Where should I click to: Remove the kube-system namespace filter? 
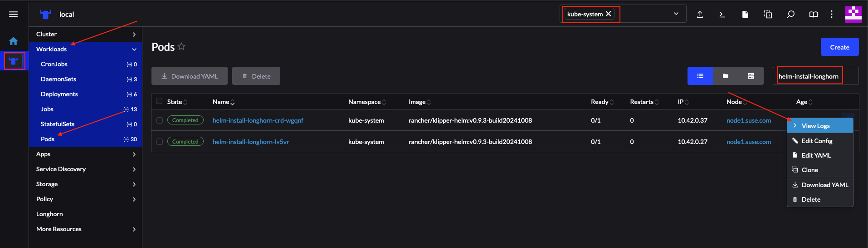(609, 14)
